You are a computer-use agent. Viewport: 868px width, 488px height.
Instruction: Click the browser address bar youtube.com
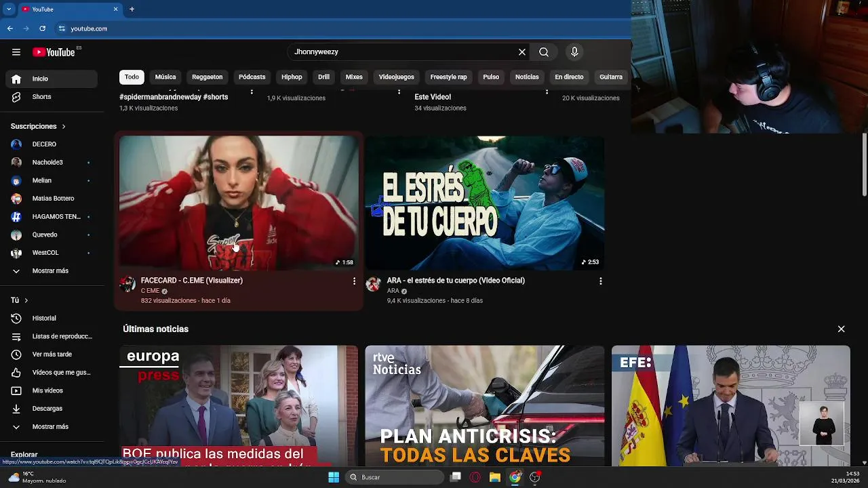[89, 28]
